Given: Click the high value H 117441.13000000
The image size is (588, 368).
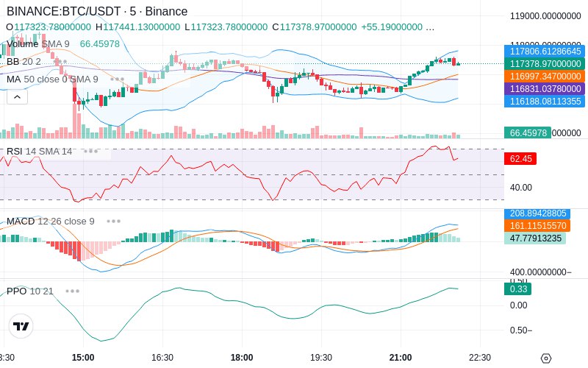Looking at the screenshot, I should pos(138,27).
